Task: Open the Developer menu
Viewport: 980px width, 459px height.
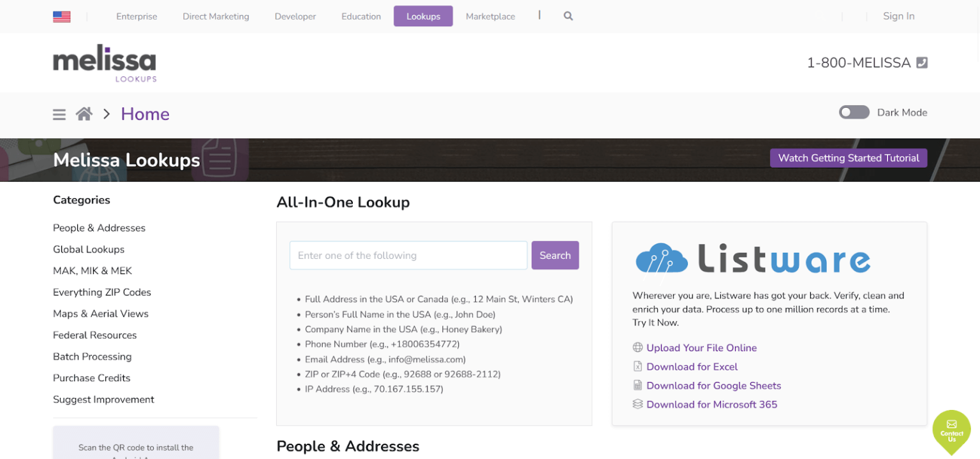Action: coord(295,17)
